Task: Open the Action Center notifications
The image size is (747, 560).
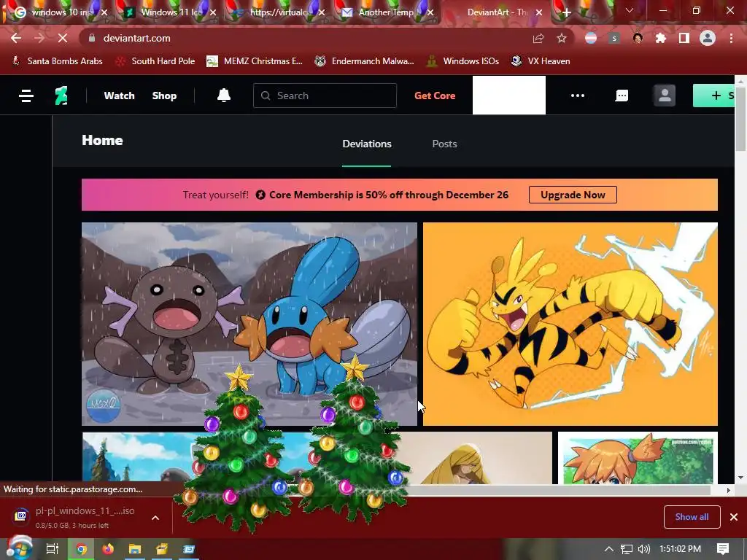Action: pos(723,549)
